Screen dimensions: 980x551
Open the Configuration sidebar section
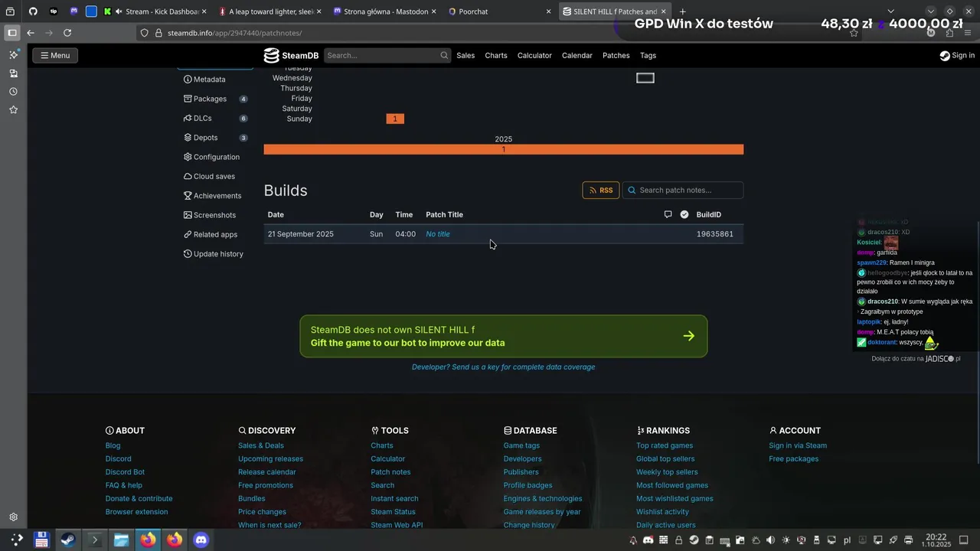[215, 157]
